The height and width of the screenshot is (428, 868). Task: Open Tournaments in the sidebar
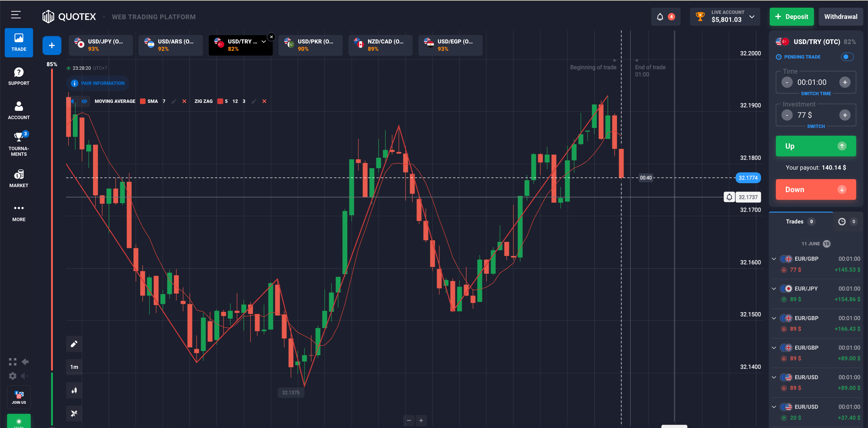click(x=19, y=143)
